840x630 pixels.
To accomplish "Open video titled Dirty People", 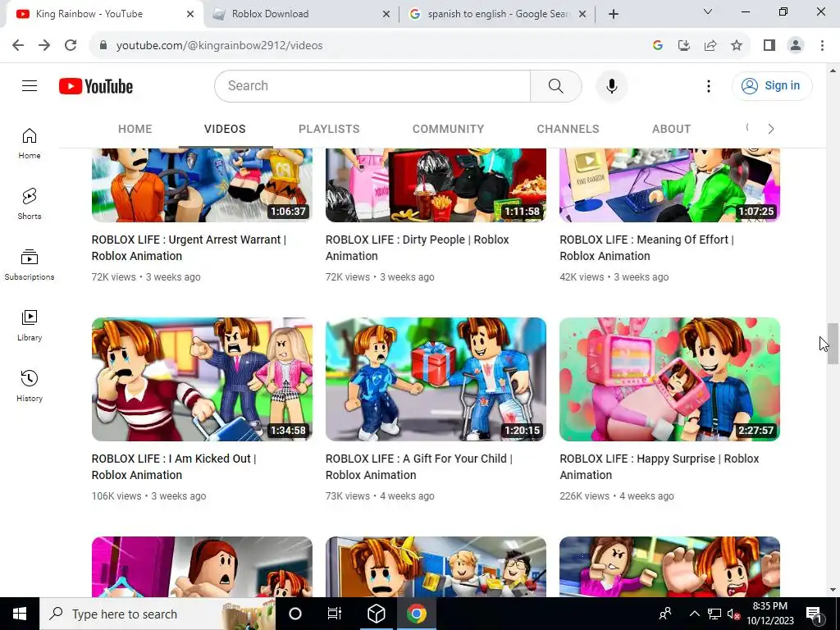I will 417,248.
